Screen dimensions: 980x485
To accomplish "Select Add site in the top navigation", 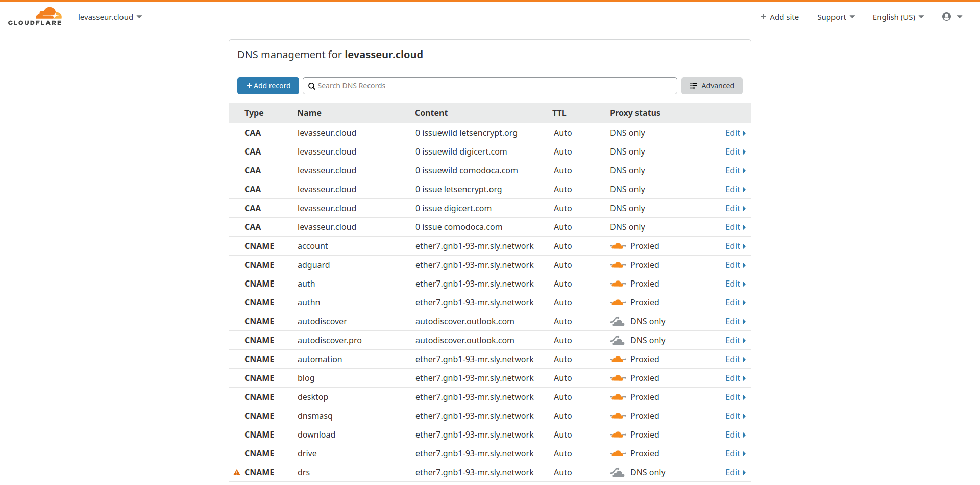I will (779, 17).
